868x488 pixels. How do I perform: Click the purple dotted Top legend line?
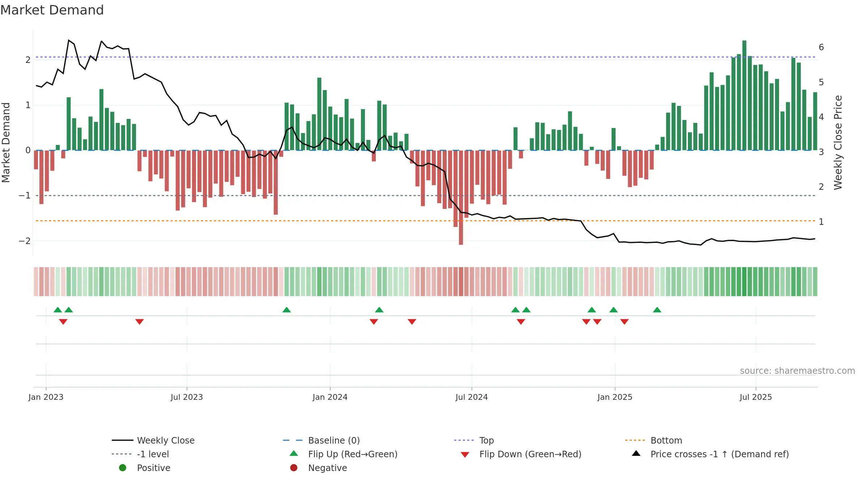pyautogui.click(x=464, y=440)
